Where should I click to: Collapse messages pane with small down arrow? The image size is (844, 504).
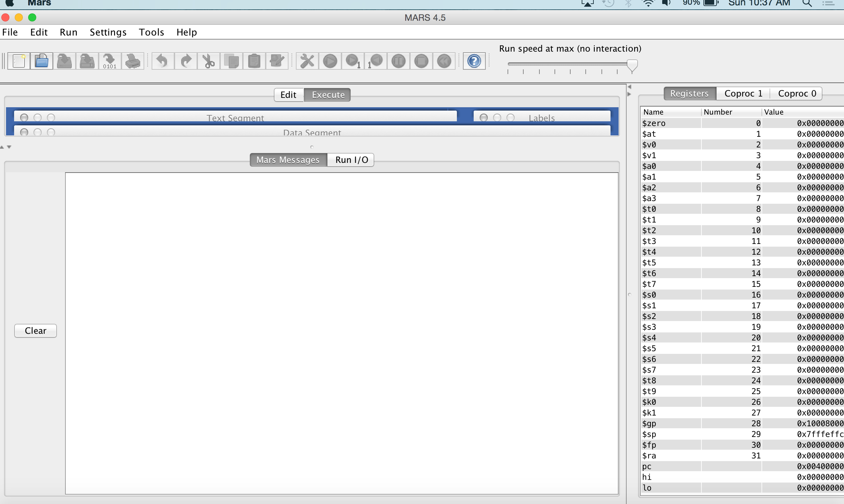[9, 147]
